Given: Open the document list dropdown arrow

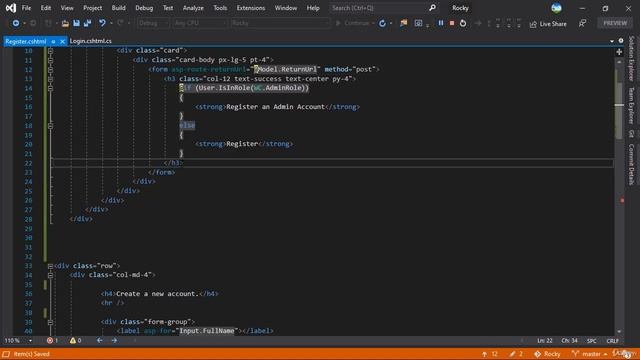Looking at the screenshot, I should (611, 41).
